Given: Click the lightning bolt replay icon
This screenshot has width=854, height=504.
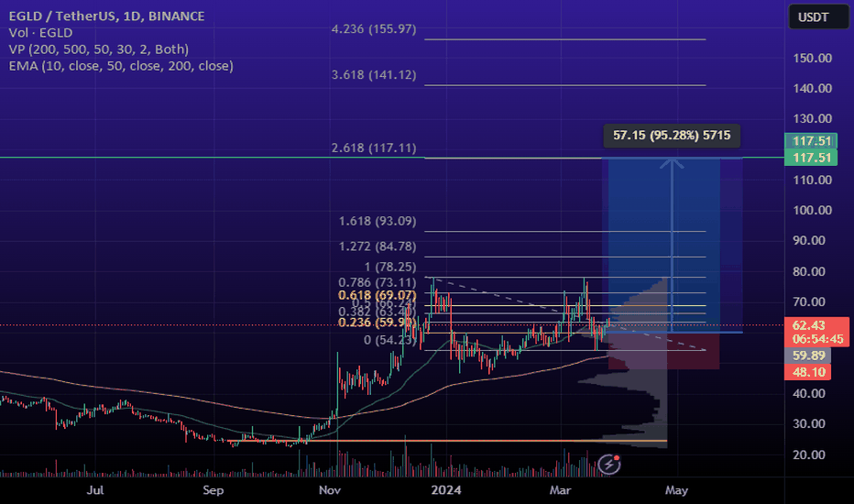Looking at the screenshot, I should click(x=609, y=465).
